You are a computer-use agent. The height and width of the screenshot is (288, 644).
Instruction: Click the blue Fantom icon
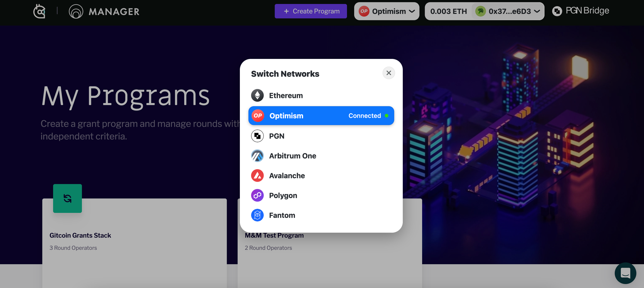257,215
